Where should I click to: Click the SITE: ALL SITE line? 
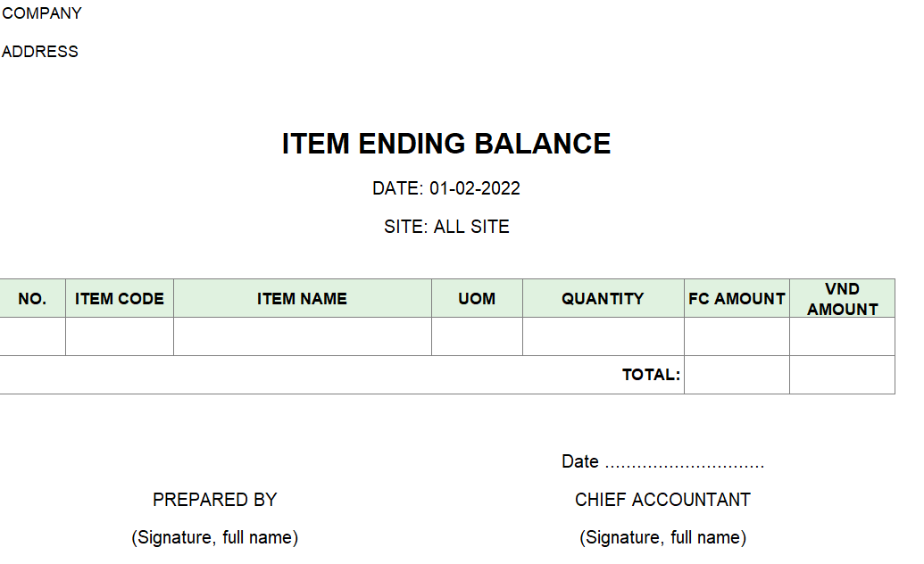(446, 227)
